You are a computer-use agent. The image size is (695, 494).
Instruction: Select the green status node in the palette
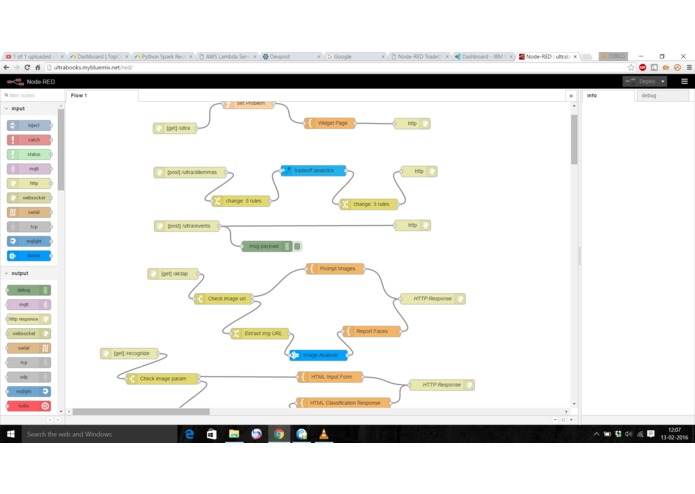[x=29, y=154]
